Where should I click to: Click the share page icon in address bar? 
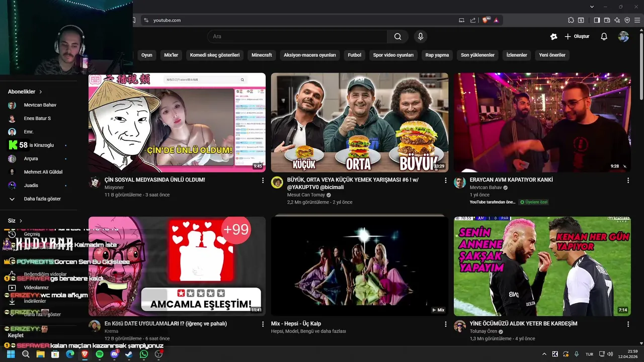click(x=473, y=20)
